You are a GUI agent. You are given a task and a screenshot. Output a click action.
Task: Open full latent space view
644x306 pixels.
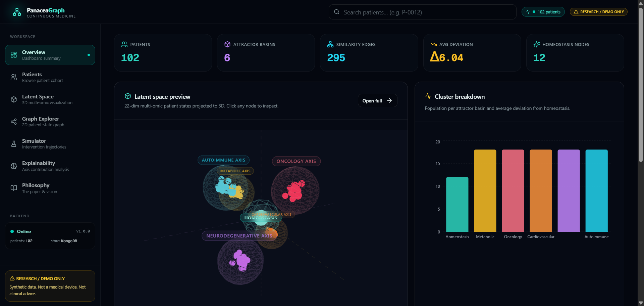[377, 100]
